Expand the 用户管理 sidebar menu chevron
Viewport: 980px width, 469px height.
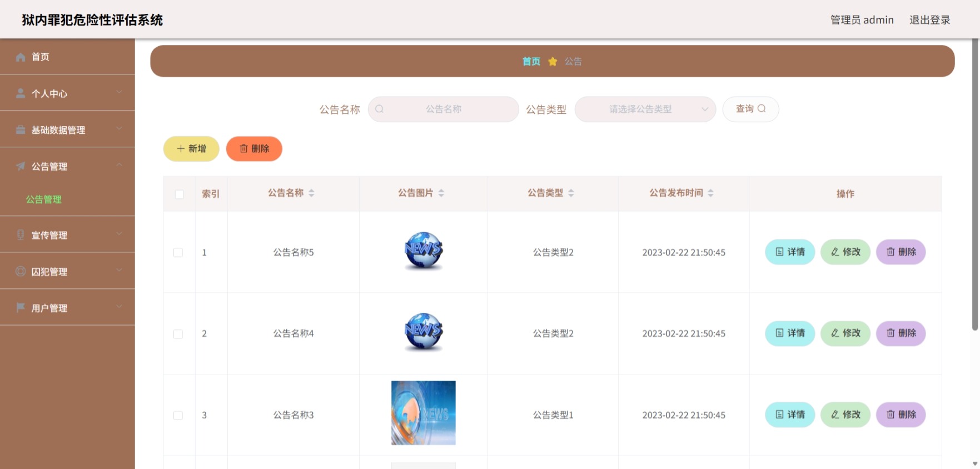(119, 307)
